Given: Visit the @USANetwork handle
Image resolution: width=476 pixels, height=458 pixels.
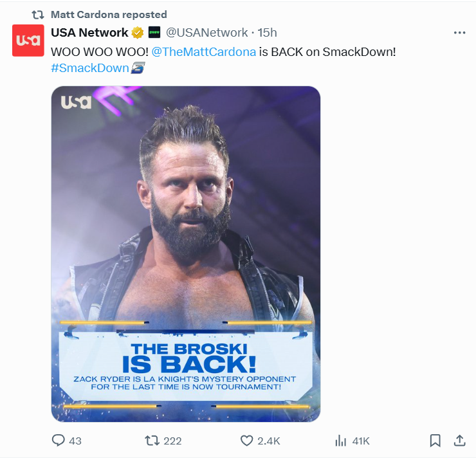Looking at the screenshot, I should click(206, 33).
